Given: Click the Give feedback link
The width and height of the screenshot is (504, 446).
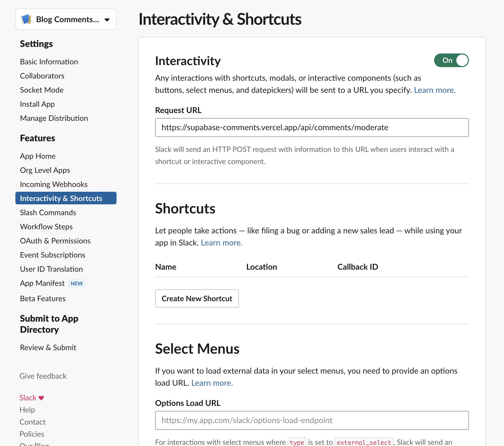Looking at the screenshot, I should 43,376.
